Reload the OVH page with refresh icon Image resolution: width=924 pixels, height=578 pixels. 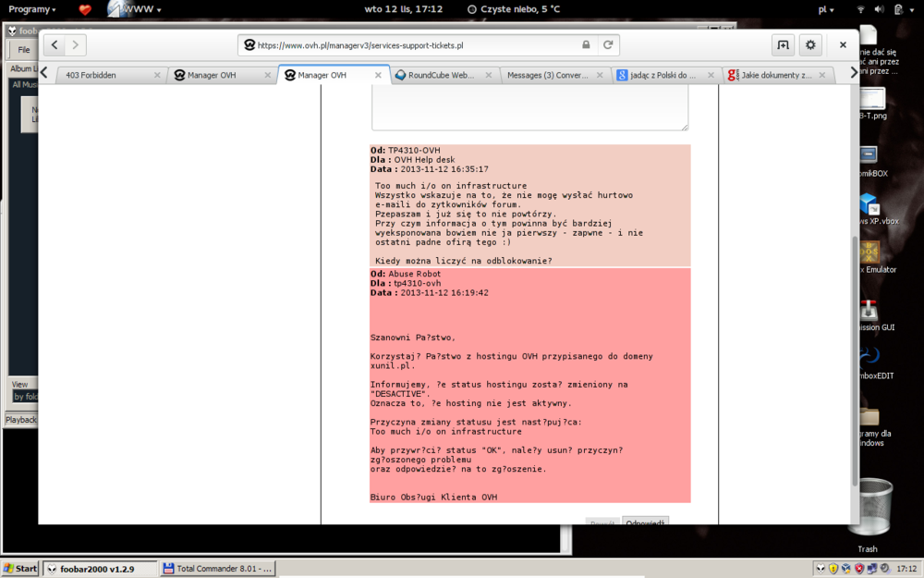[608, 44]
